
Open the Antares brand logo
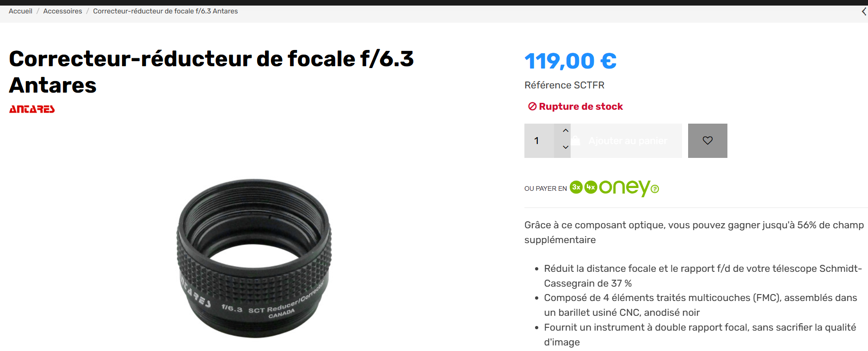(x=32, y=109)
